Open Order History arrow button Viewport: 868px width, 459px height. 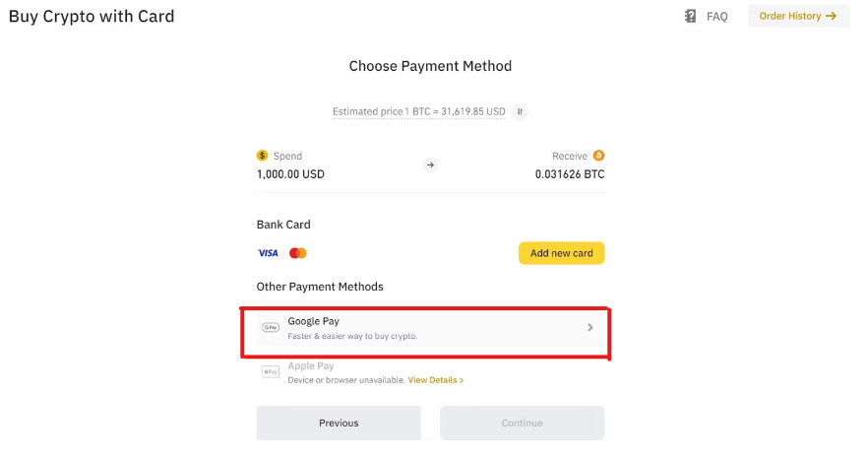click(x=798, y=16)
